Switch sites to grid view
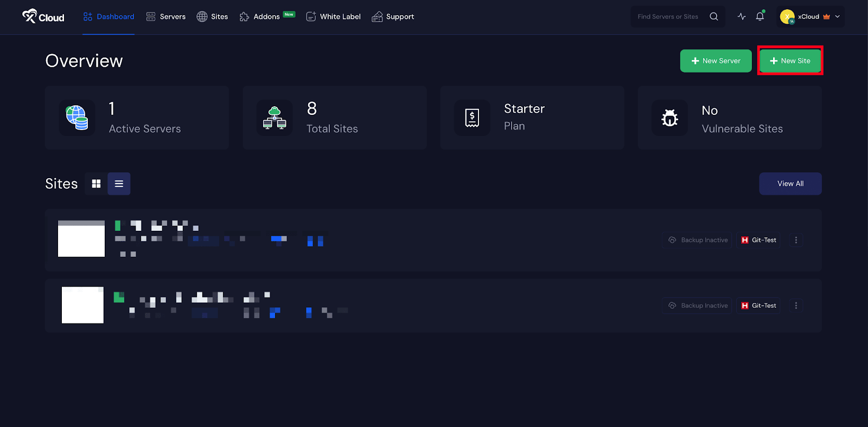Screen dimensions: 868x427 point(96,184)
